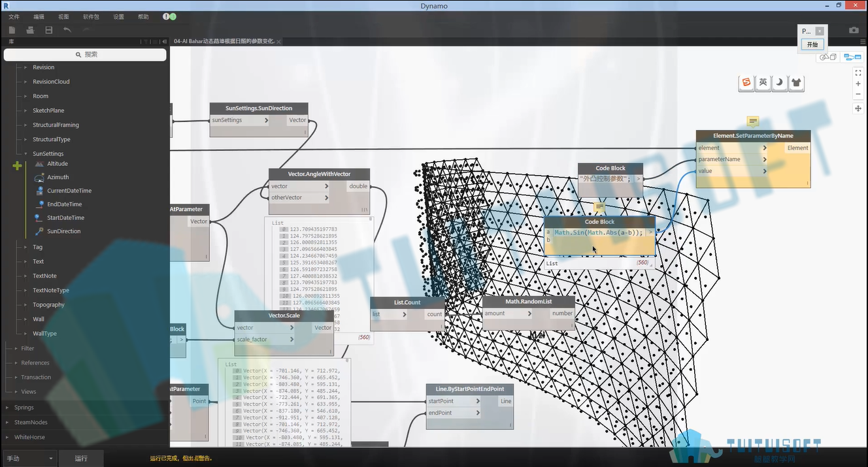
Task: Select the SunDirection node icon
Action: pyautogui.click(x=39, y=231)
